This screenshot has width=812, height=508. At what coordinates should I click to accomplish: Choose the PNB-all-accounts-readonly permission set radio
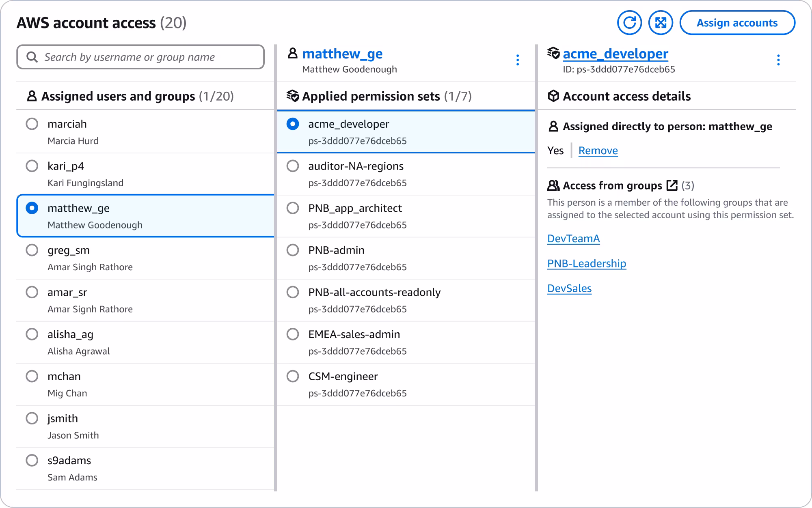tap(293, 292)
